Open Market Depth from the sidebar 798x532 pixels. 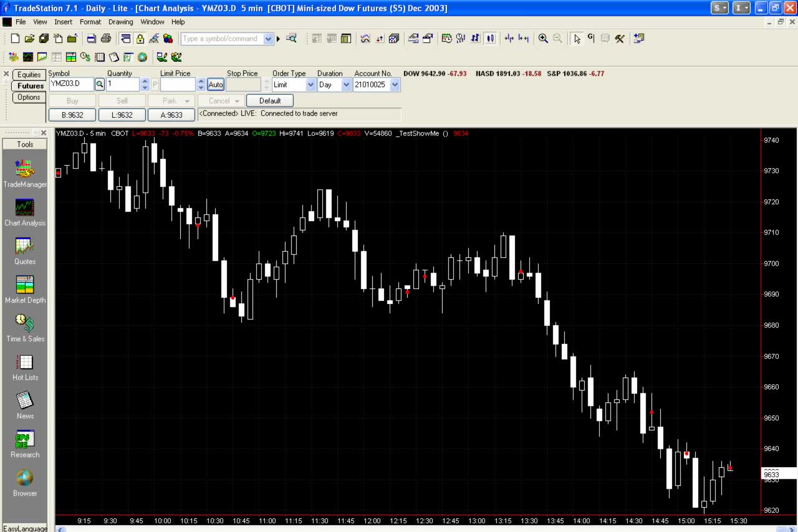coord(25,289)
